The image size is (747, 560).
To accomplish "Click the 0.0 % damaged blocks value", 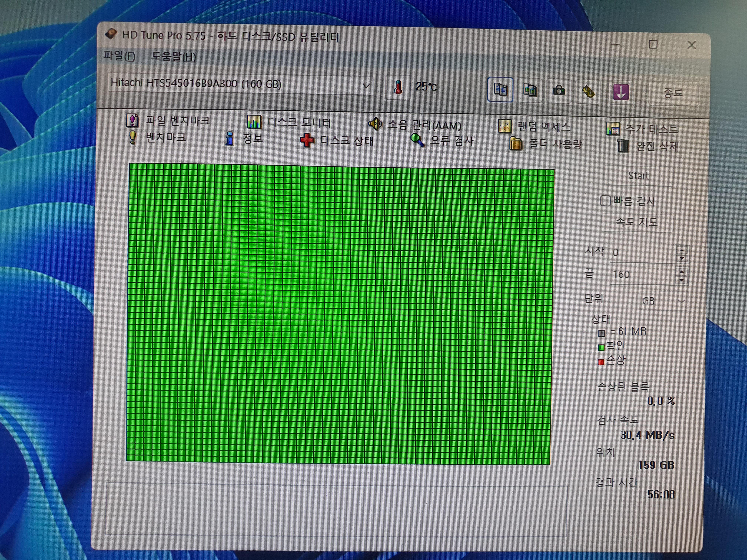I will click(661, 401).
